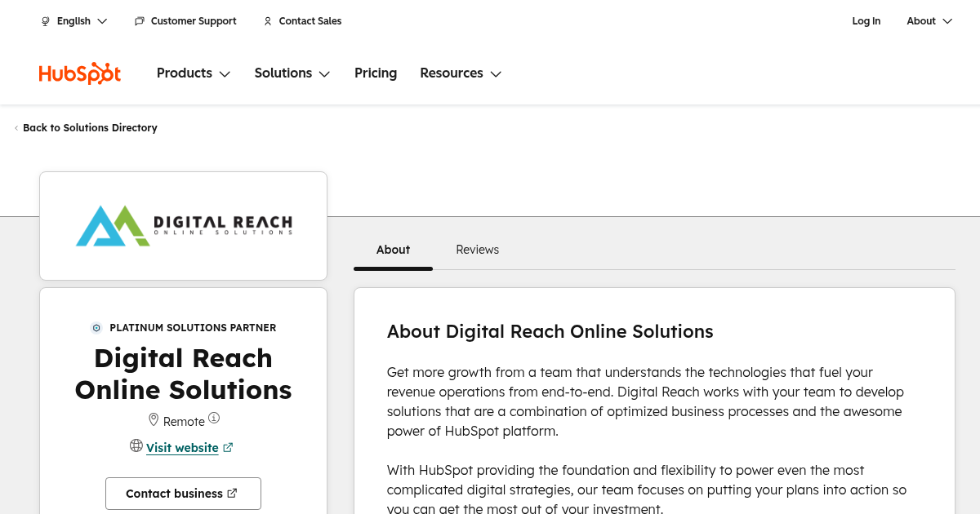980x514 pixels.
Task: Click the Contact Sales person icon
Action: point(268,21)
